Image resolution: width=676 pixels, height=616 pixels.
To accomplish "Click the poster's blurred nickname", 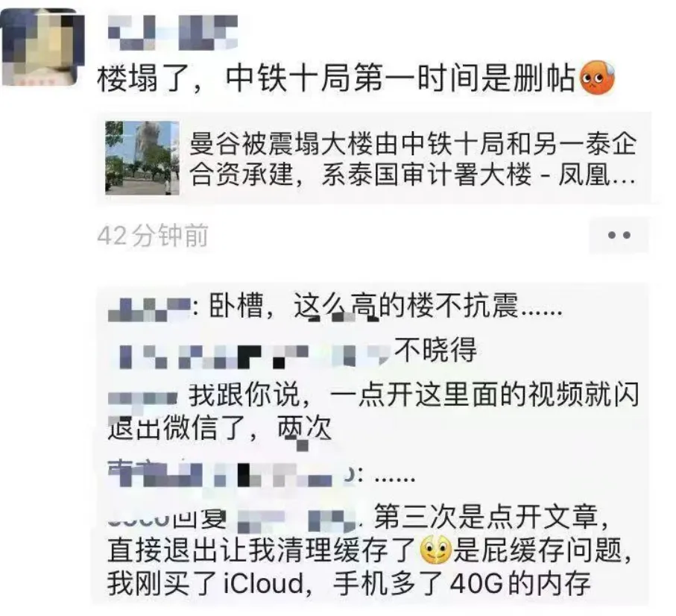I will pyautogui.click(x=172, y=32).
